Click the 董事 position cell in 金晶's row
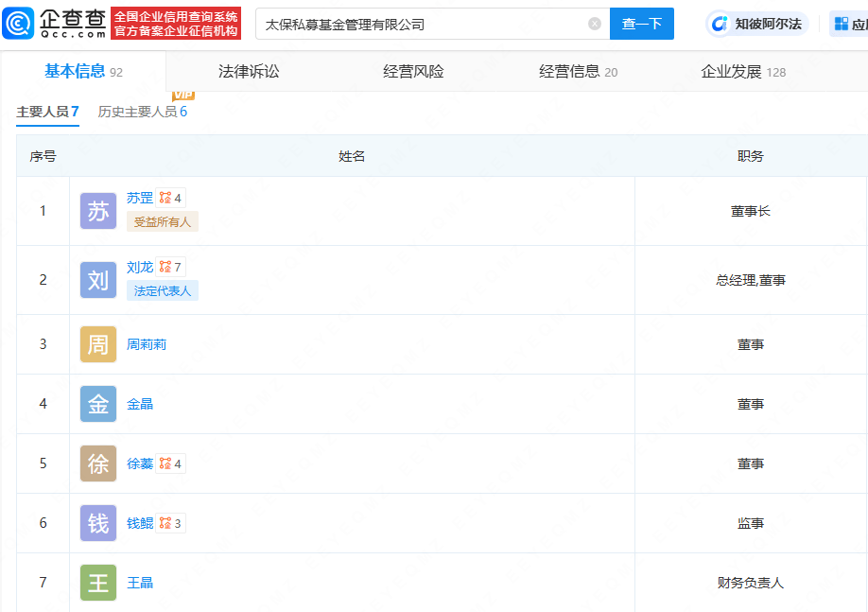 751,404
